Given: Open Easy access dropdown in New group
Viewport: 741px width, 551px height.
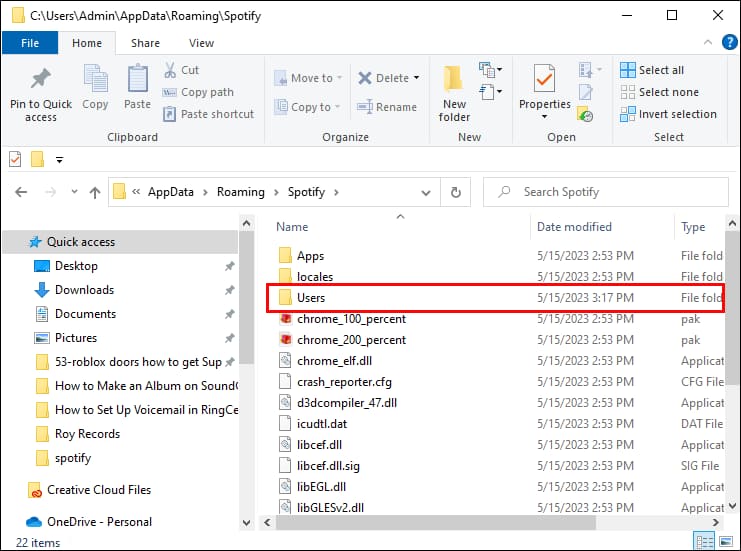Looking at the screenshot, I should click(491, 91).
